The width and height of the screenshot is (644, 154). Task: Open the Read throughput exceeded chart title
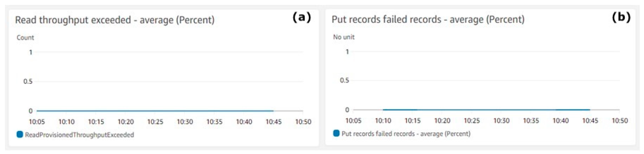(114, 20)
